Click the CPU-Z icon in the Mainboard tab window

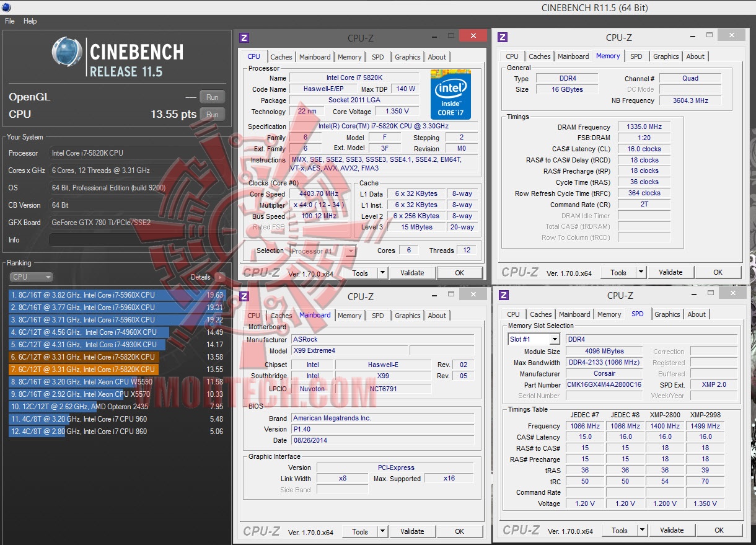pyautogui.click(x=244, y=296)
